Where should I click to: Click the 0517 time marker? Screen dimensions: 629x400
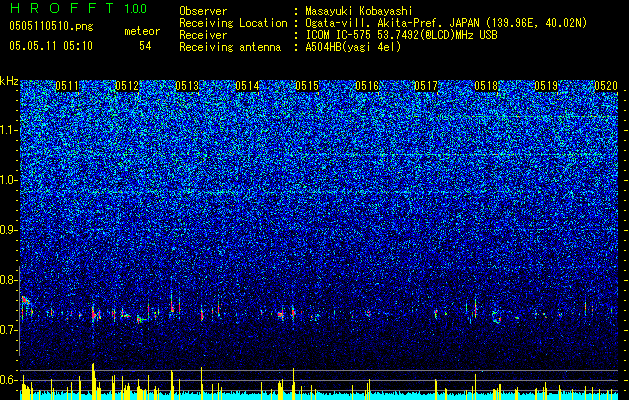click(426, 86)
